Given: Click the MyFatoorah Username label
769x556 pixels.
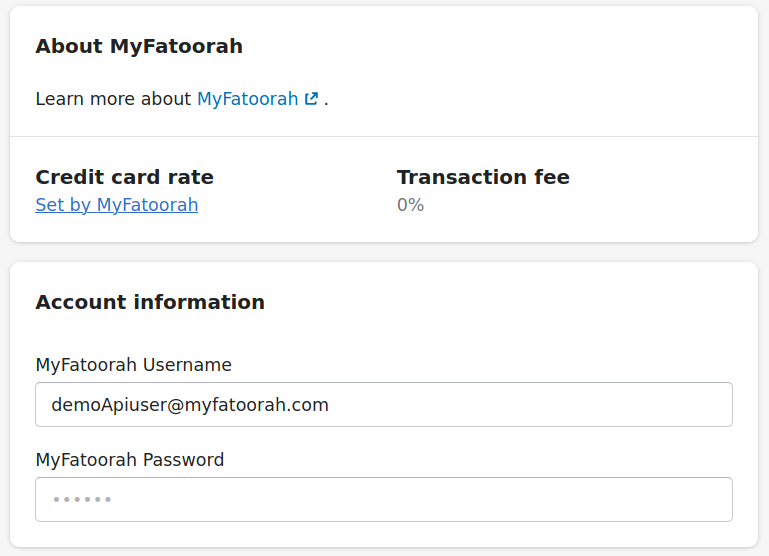Looking at the screenshot, I should point(133,365).
